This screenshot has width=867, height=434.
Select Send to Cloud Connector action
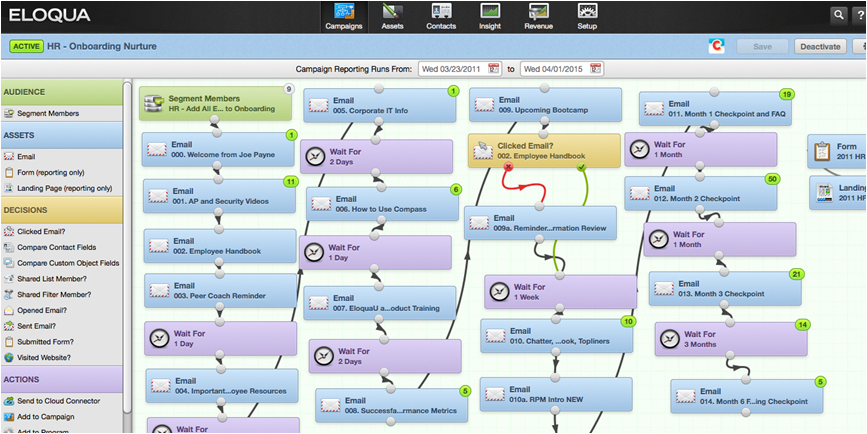pos(60,401)
